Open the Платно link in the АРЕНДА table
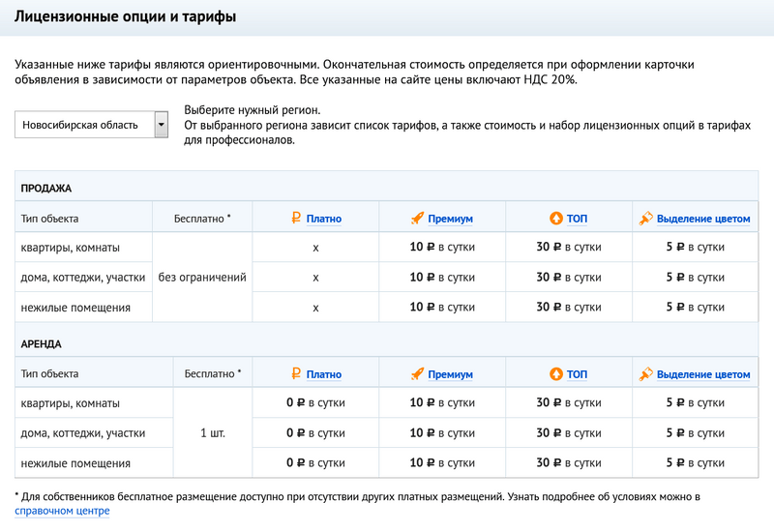This screenshot has width=774, height=532. click(324, 374)
